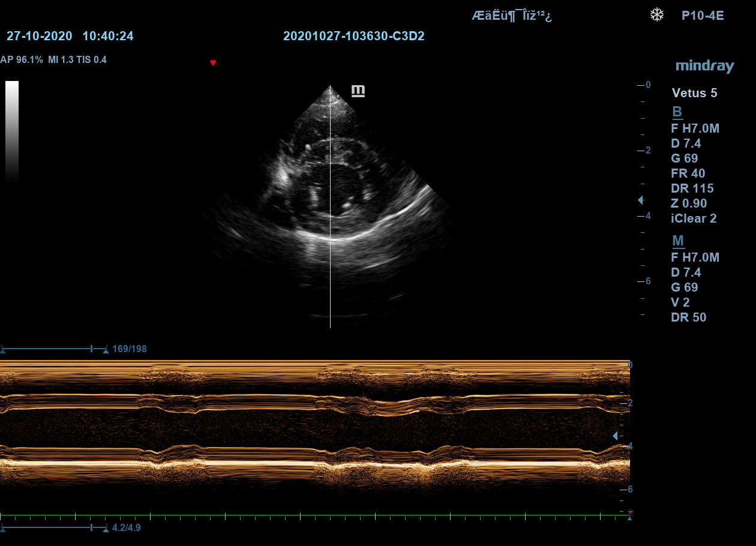The width and height of the screenshot is (756, 546).
Task: Click the FR 40 frame rate parameter
Action: pos(688,173)
